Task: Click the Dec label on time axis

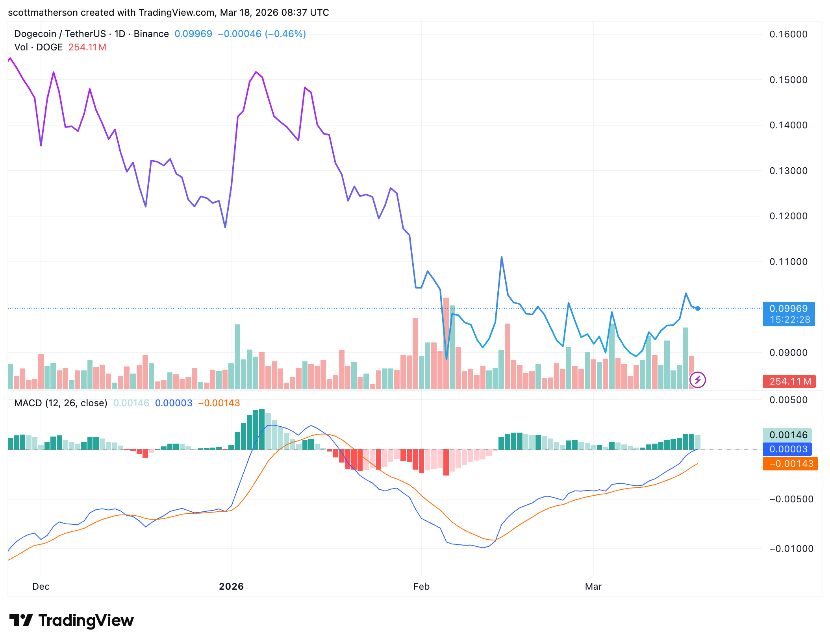Action: coord(41,587)
